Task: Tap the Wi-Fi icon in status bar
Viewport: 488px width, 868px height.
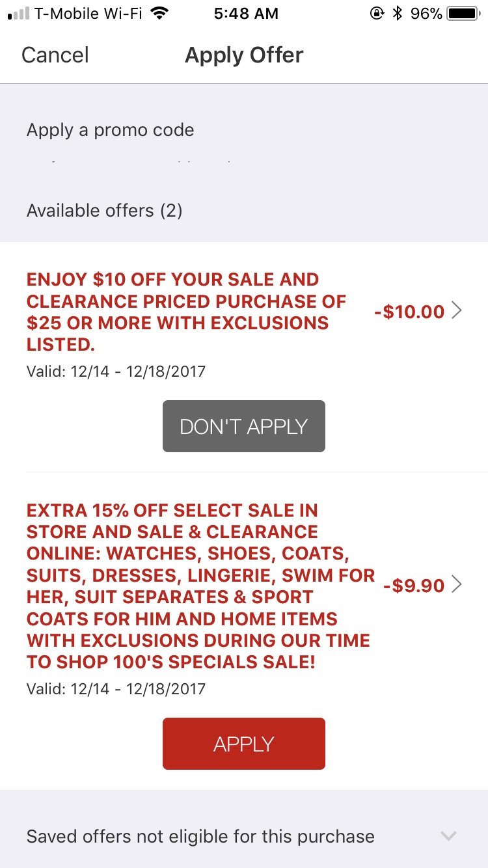Action: coord(158,13)
